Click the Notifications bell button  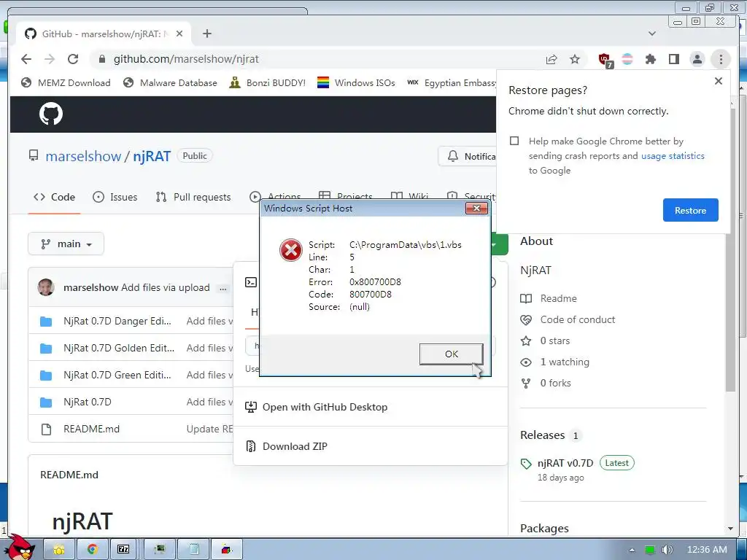coord(468,156)
